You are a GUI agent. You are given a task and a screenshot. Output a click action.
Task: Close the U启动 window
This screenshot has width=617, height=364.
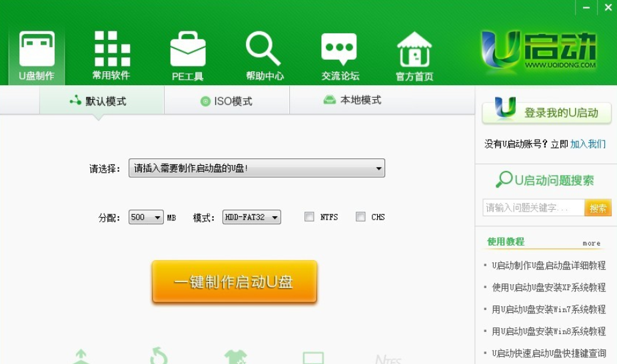coord(608,7)
